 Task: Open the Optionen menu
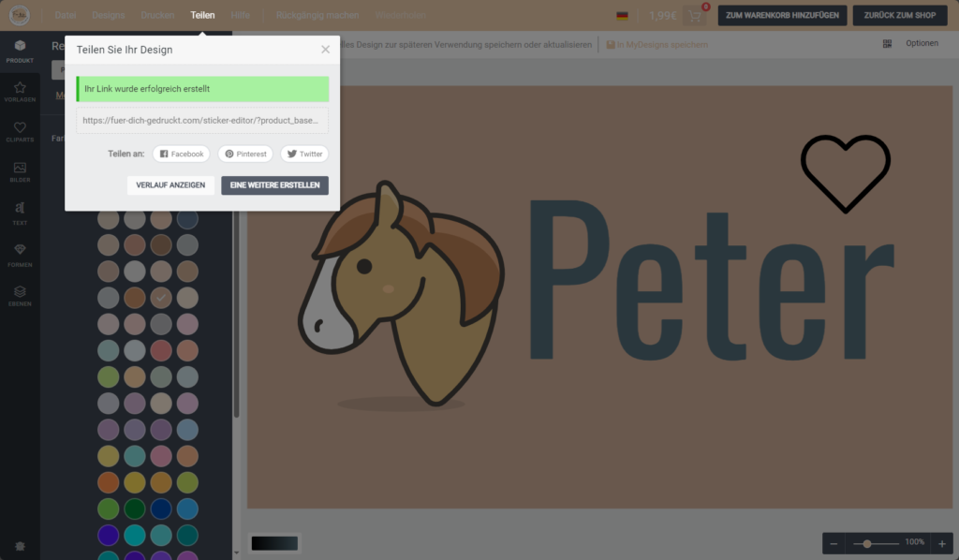[922, 44]
